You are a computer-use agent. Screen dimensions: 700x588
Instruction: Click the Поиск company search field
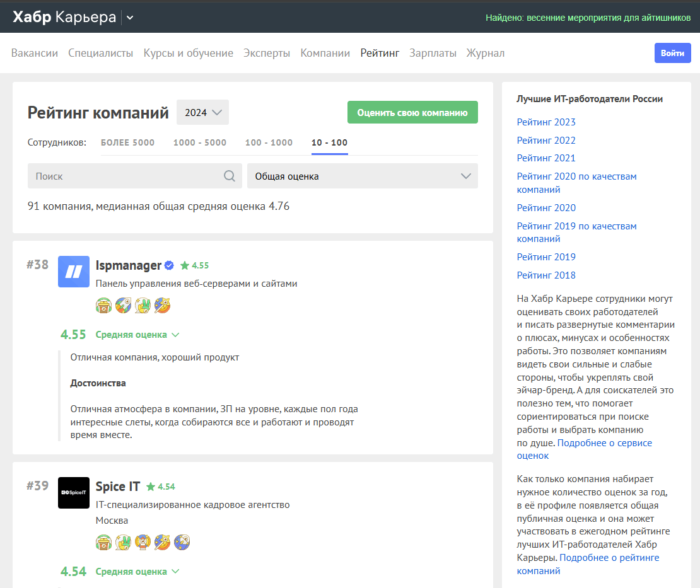tap(126, 176)
